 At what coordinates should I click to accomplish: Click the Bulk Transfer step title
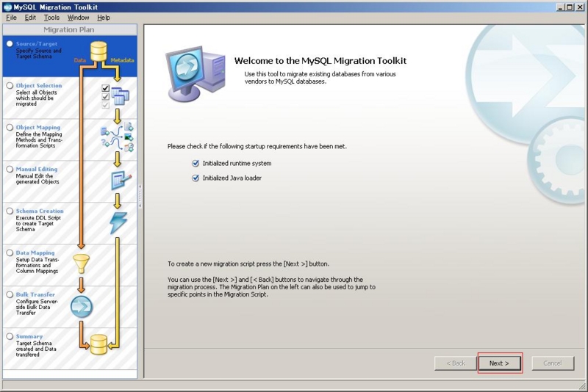(35, 294)
